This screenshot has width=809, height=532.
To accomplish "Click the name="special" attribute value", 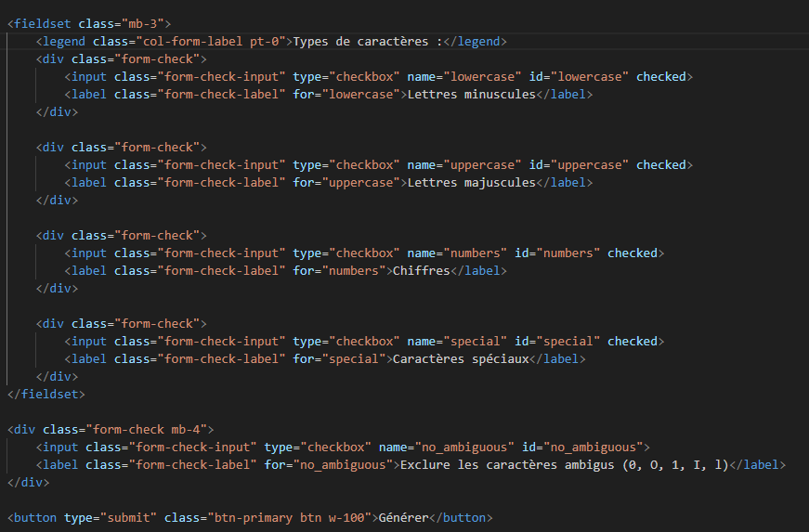I will click(476, 342).
